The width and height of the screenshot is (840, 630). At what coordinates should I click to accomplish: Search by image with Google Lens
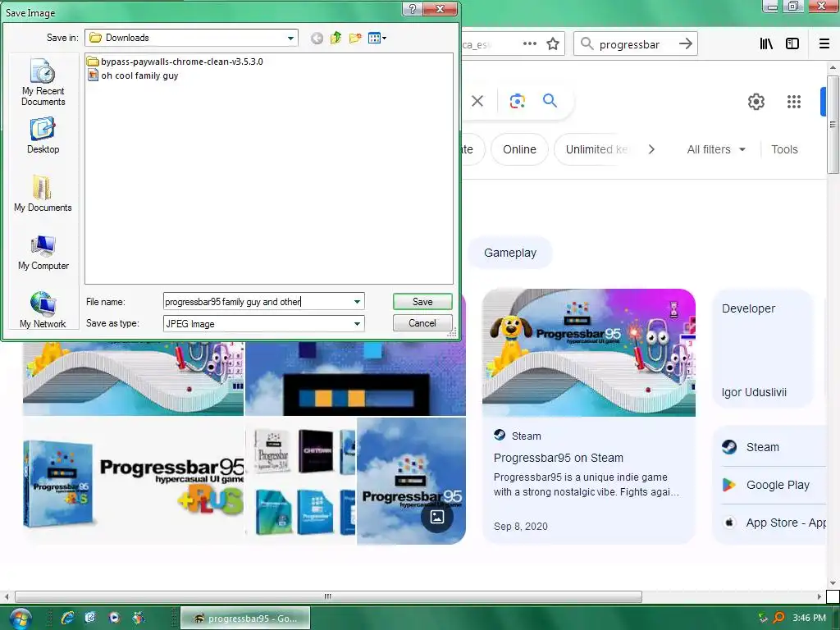[518, 101]
